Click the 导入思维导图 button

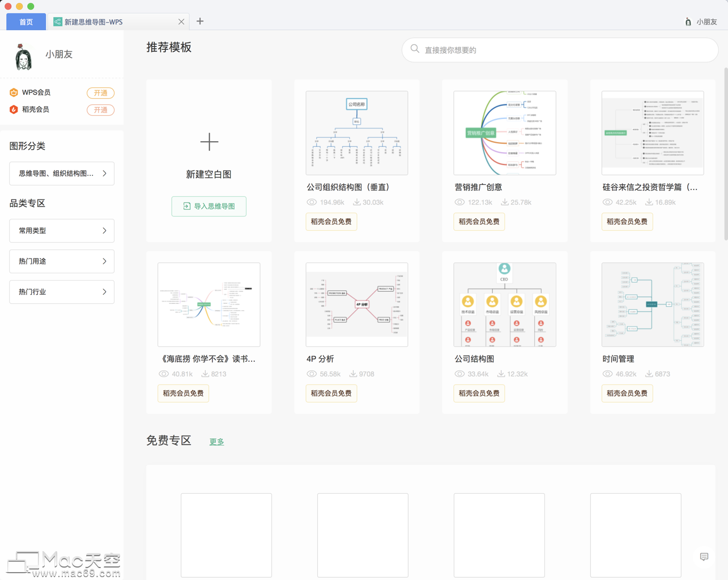tap(208, 206)
